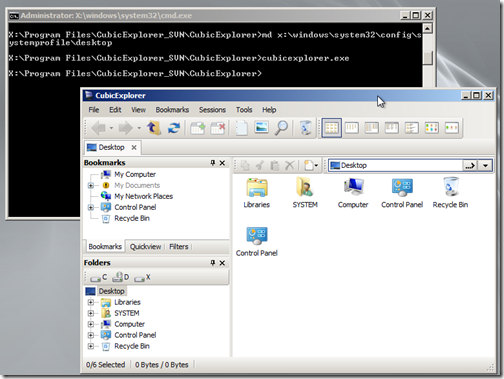This screenshot has width=504, height=379.
Task: Select the last view style icon
Action: click(452, 128)
